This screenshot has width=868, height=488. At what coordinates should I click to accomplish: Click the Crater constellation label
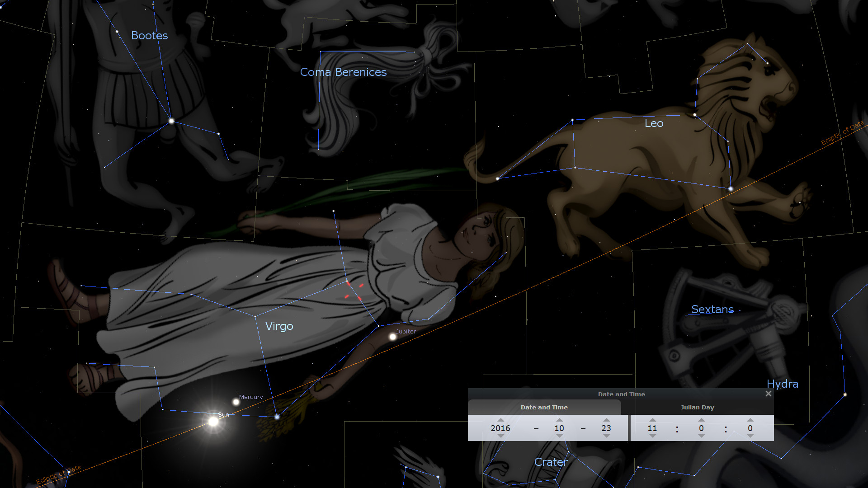(x=551, y=462)
